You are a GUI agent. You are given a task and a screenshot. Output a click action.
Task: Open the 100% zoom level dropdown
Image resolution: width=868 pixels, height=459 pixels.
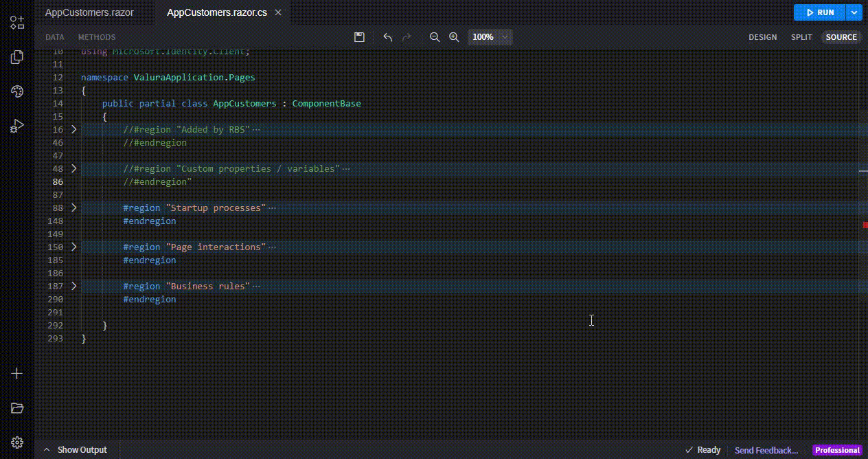click(x=490, y=37)
